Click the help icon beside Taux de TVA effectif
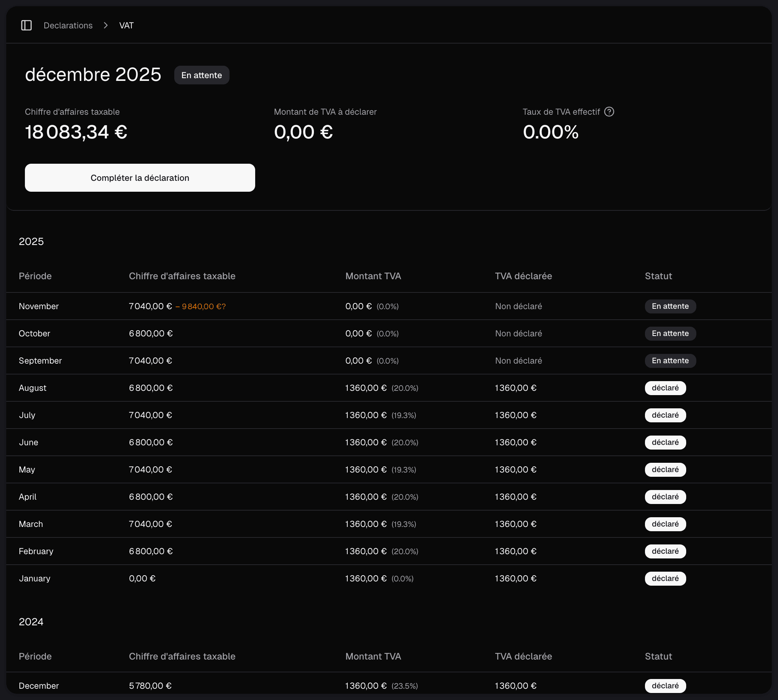Viewport: 778px width, 700px height. (x=609, y=112)
